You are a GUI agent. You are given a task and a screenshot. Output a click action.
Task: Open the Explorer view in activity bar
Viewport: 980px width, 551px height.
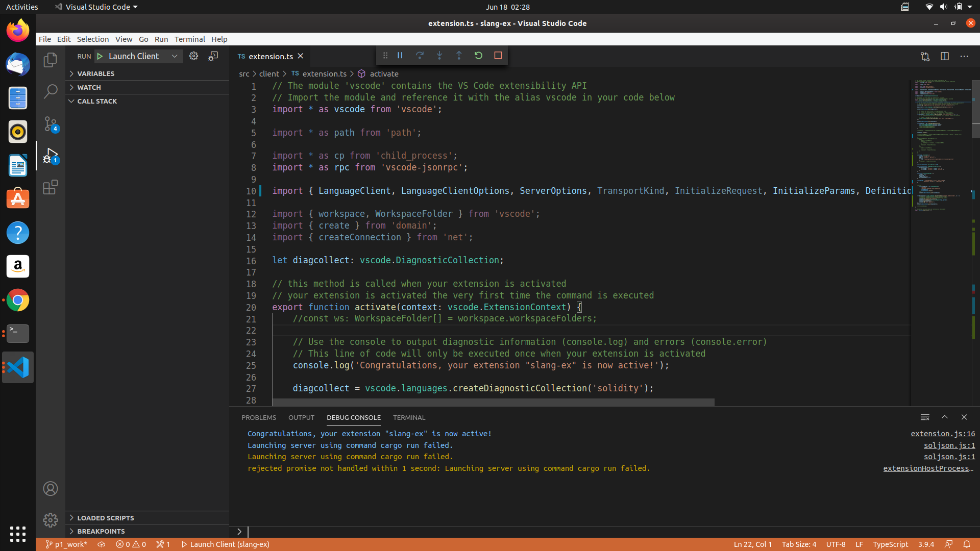coord(50,60)
